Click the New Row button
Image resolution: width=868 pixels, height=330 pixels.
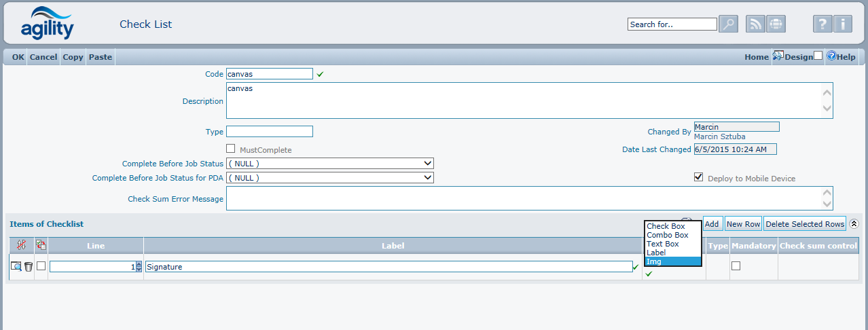[x=743, y=224]
